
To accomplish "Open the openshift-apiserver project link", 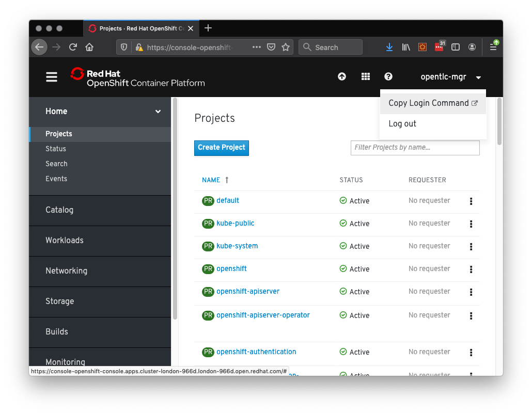I will 248,292.
